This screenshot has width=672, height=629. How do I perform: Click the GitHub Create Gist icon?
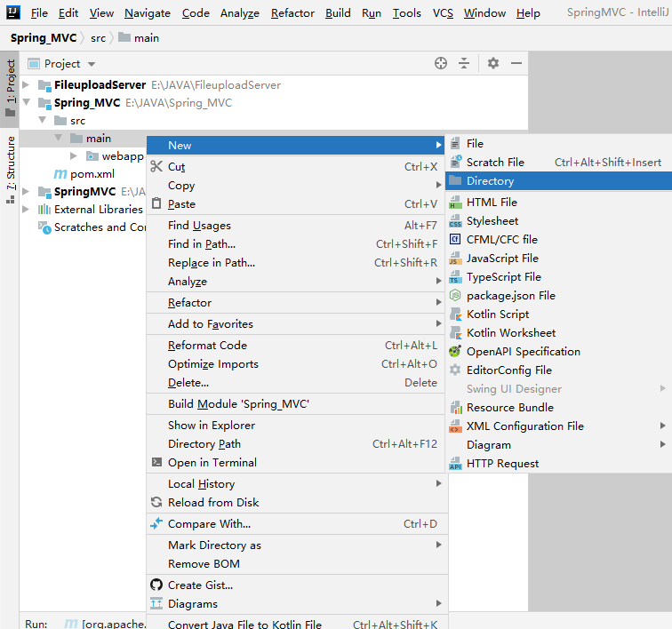click(156, 585)
